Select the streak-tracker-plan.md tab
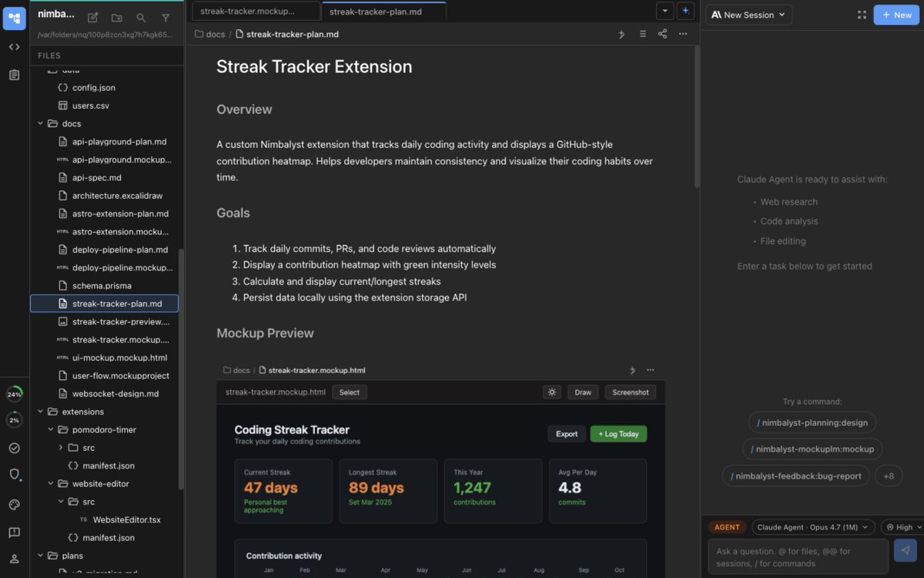This screenshot has height=578, width=924. point(383,11)
